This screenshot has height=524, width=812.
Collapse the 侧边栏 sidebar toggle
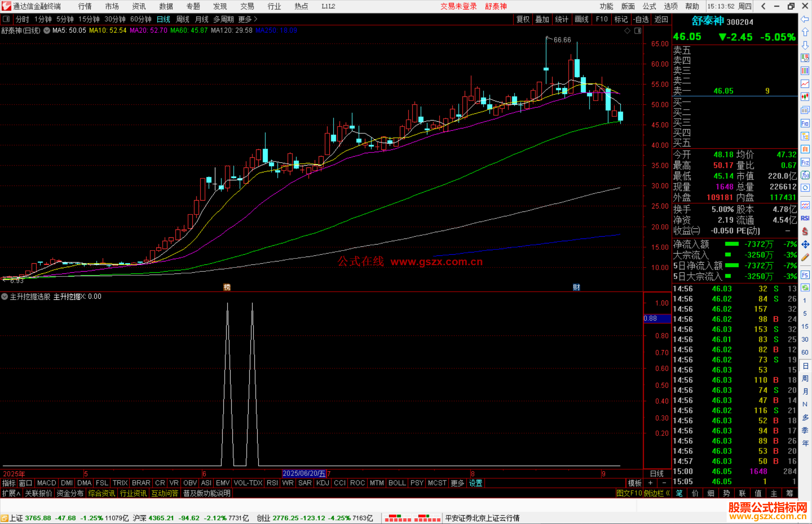657,493
